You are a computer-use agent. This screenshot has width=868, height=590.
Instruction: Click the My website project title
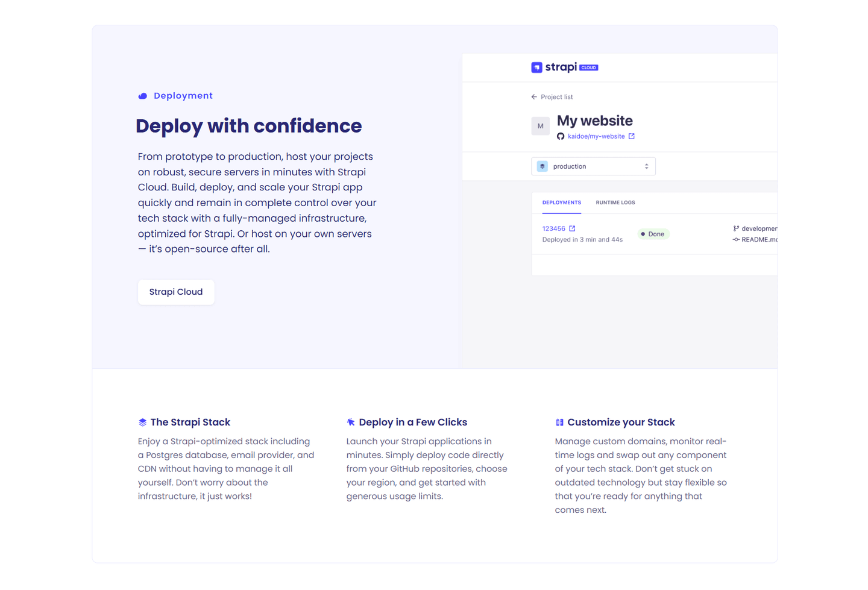click(595, 121)
